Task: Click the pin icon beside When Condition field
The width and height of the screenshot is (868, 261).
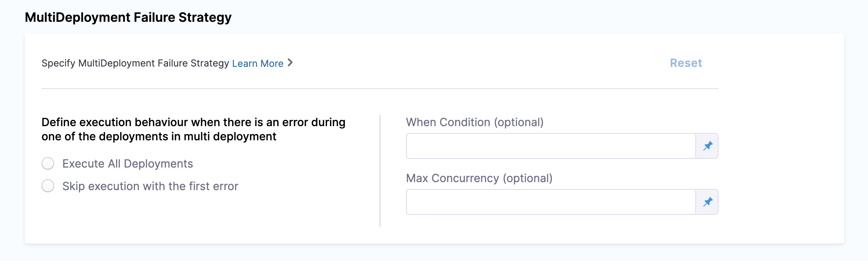Action: [x=707, y=146]
